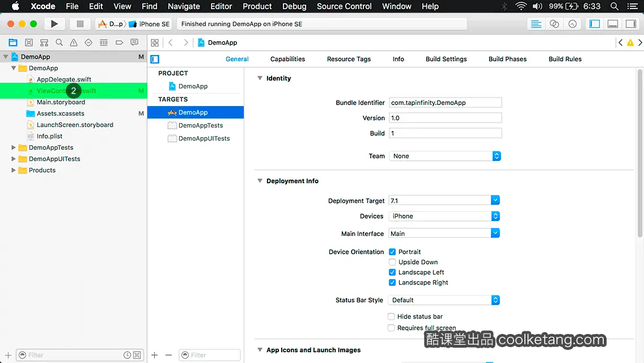Collapse the Deployment Info section
The height and width of the screenshot is (363, 644).
tap(260, 180)
